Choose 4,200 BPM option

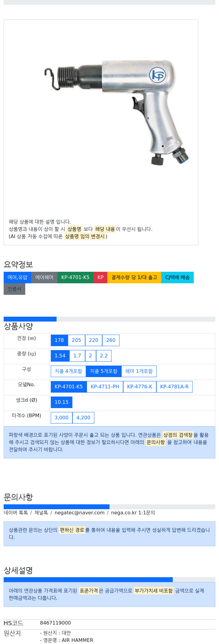[x=83, y=418]
